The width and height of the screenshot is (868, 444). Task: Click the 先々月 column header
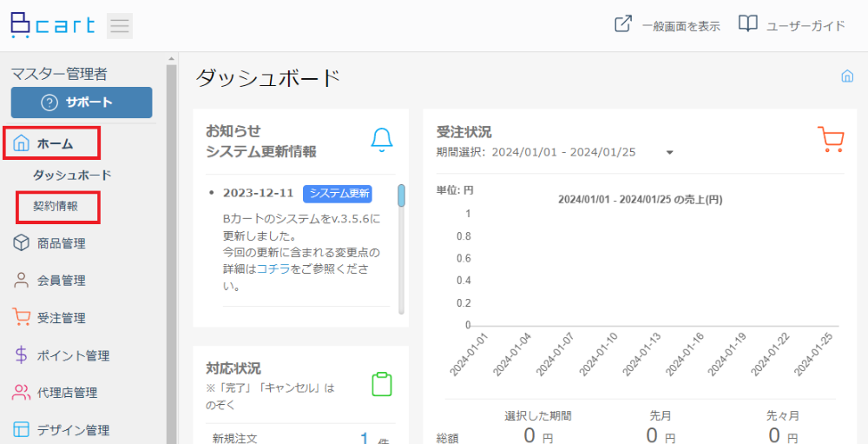point(783,415)
